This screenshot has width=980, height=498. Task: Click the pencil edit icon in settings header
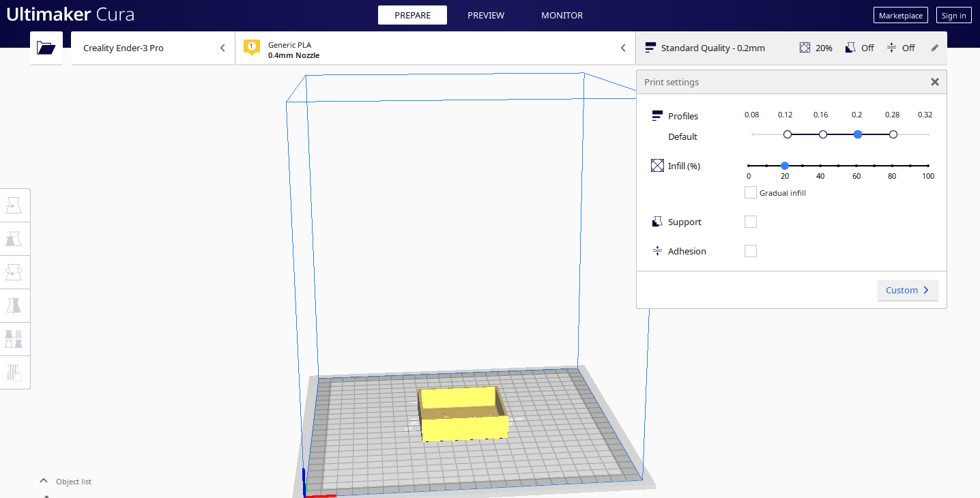point(934,48)
